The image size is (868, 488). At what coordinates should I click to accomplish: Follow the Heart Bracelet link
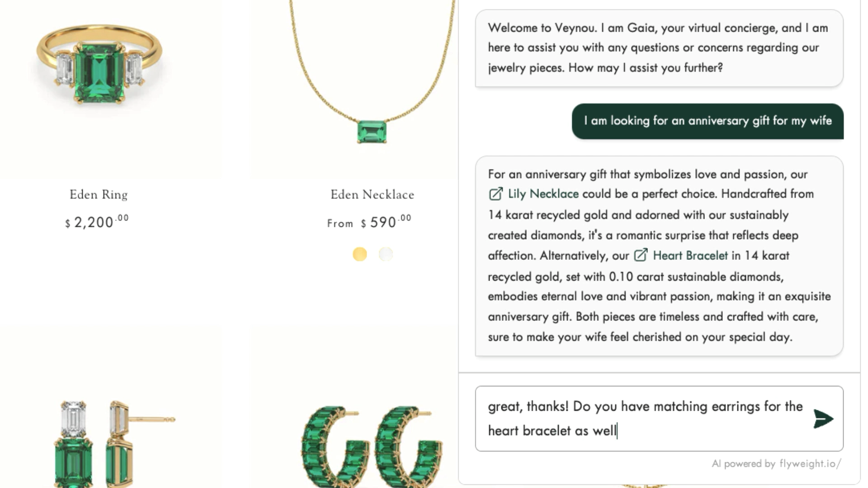coord(690,256)
